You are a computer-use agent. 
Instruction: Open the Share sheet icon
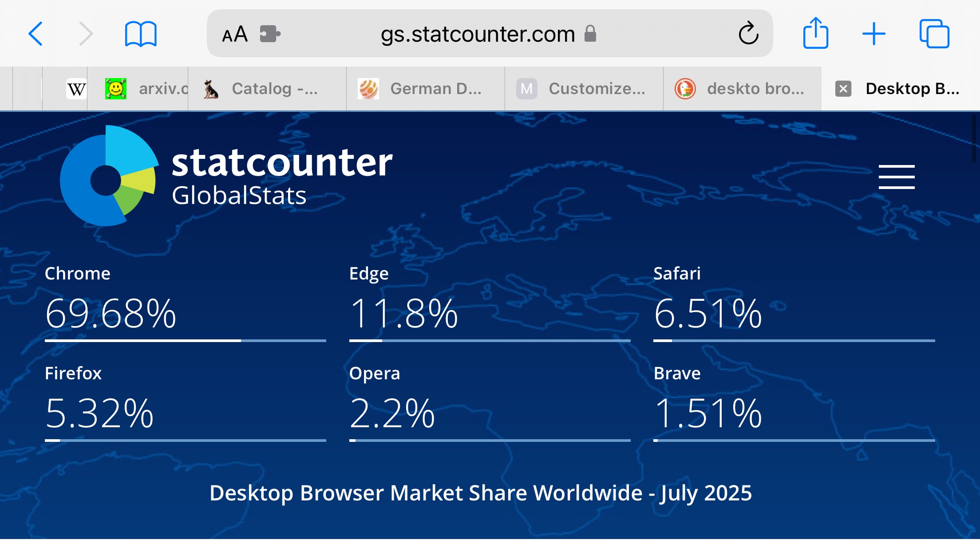(816, 32)
